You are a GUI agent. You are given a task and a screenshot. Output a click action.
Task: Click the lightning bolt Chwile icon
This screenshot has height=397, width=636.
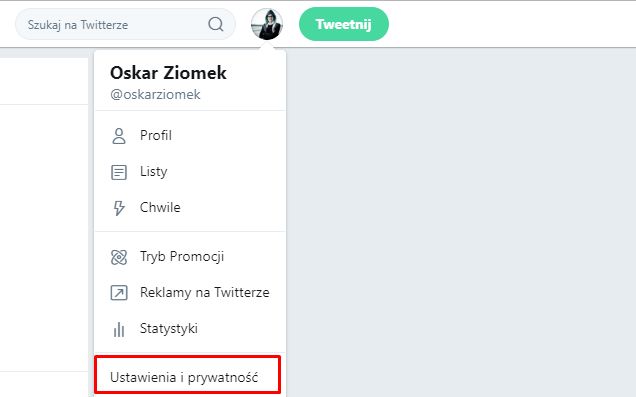coord(119,208)
